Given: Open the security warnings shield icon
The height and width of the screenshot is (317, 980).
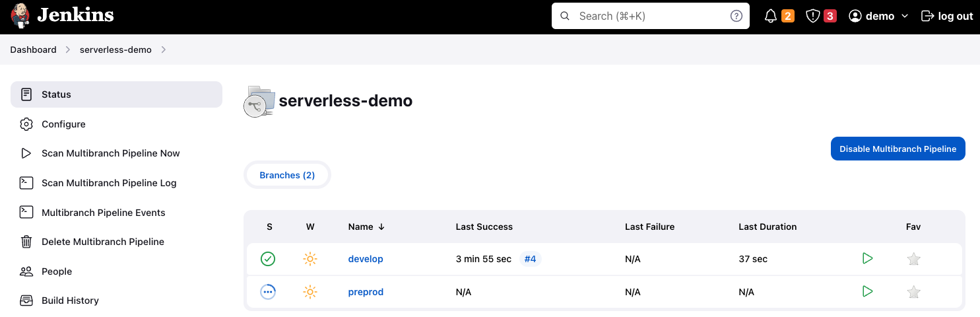Looking at the screenshot, I should [813, 16].
